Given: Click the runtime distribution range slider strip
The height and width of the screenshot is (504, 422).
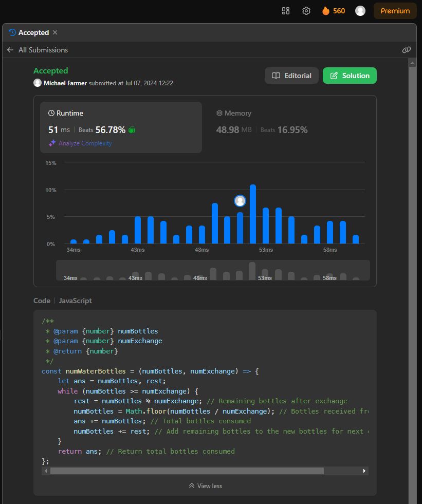Looking at the screenshot, I should pos(213,270).
